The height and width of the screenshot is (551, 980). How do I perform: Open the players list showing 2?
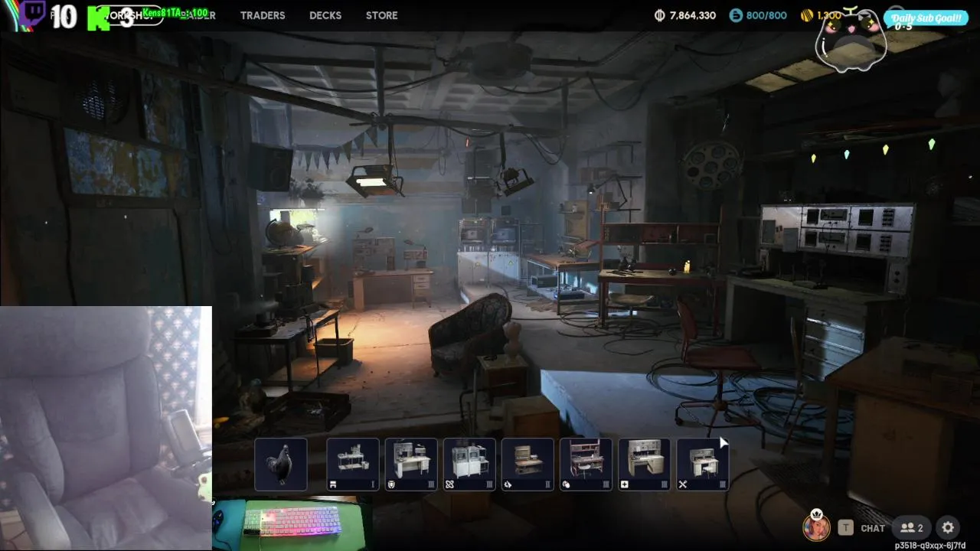911,527
